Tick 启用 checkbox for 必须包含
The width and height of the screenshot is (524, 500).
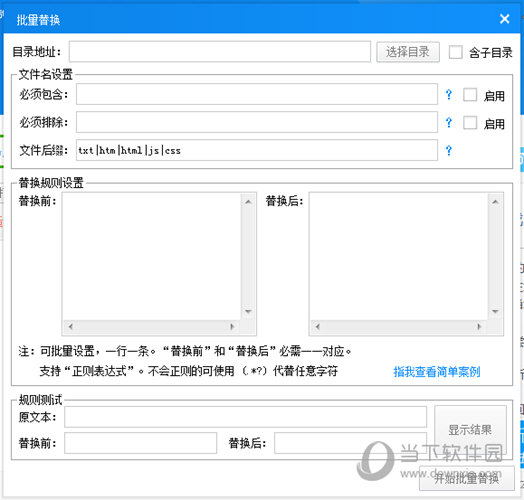click(x=470, y=95)
